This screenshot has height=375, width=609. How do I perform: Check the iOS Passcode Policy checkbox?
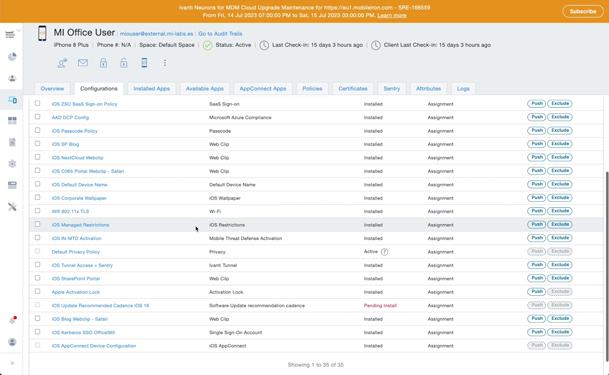[x=37, y=130]
